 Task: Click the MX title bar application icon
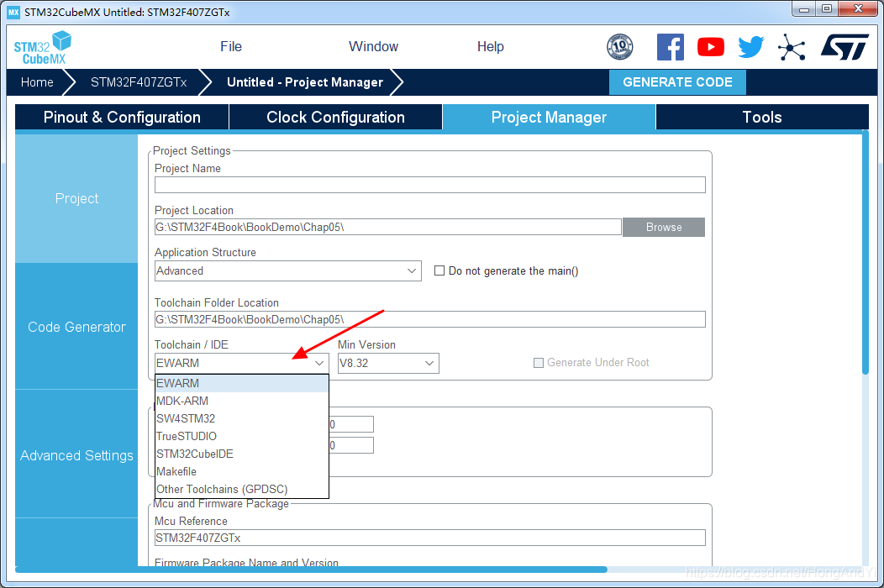pyautogui.click(x=13, y=12)
